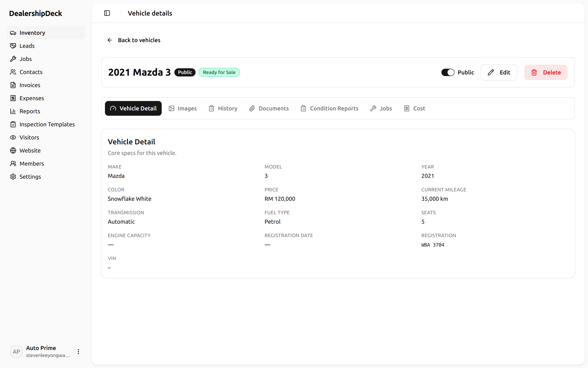Click the black Public badge beside title
This screenshot has width=588, height=368.
[185, 72]
